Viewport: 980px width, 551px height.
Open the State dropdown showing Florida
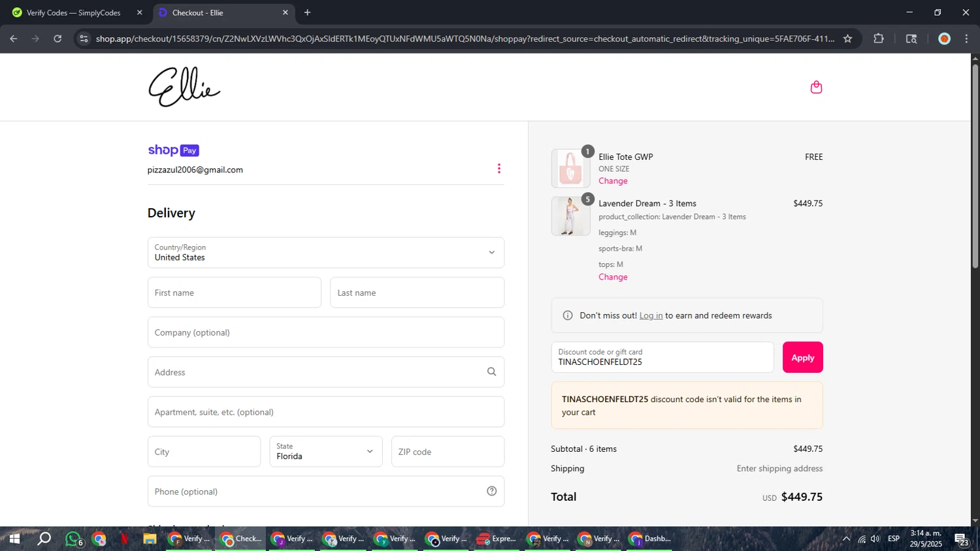point(326,452)
